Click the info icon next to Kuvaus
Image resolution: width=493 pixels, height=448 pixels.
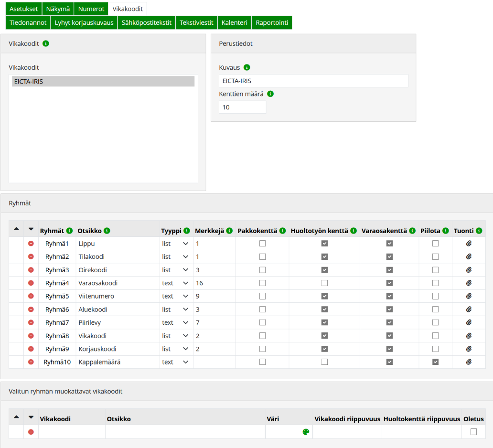tap(247, 67)
